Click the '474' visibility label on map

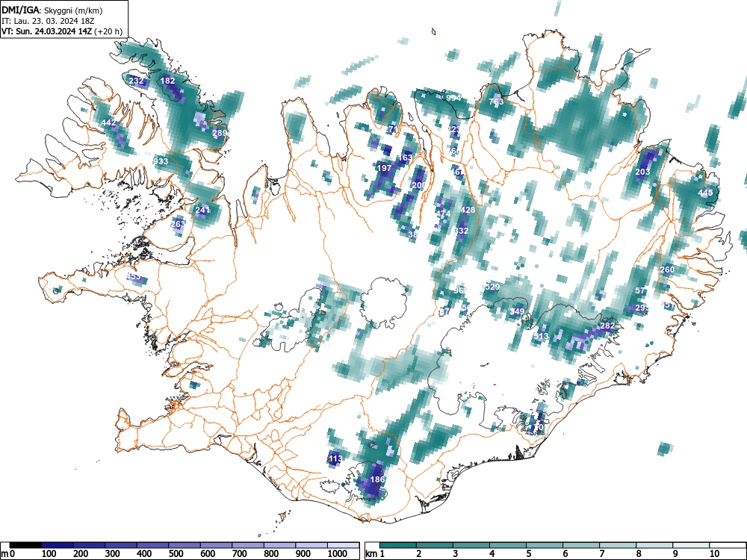coord(443,214)
